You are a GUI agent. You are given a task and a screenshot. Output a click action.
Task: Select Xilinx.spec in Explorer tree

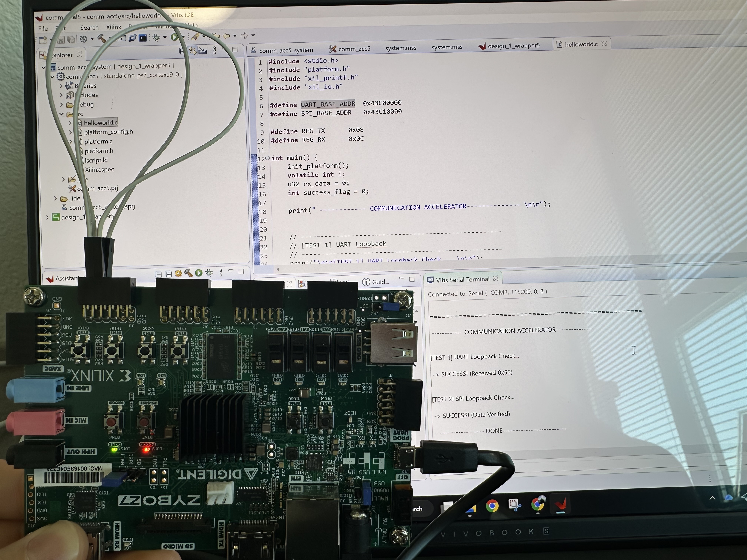coord(99,169)
